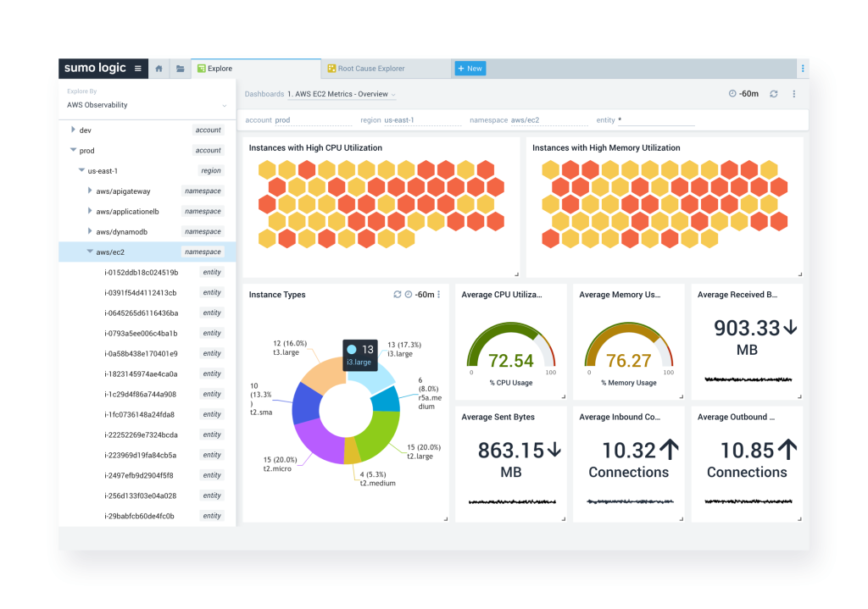The height and width of the screenshot is (609, 868).
Task: Select entity i-0152ddb18c024519b in the sidebar
Action: tap(141, 272)
